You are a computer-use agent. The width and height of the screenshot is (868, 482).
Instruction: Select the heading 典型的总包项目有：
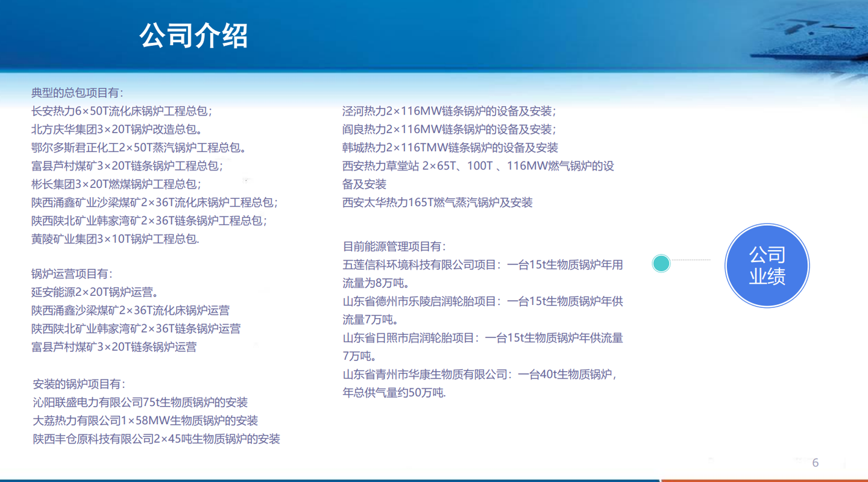pyautogui.click(x=78, y=93)
